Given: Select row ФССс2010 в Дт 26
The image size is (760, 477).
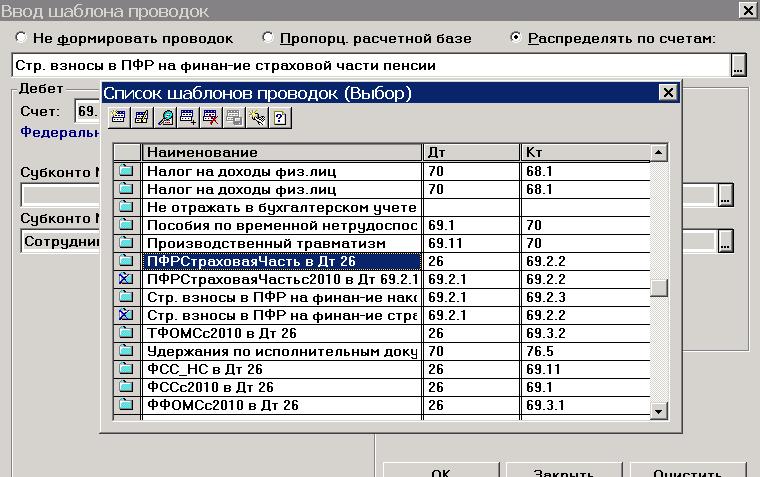Looking at the screenshot, I should (382, 387).
